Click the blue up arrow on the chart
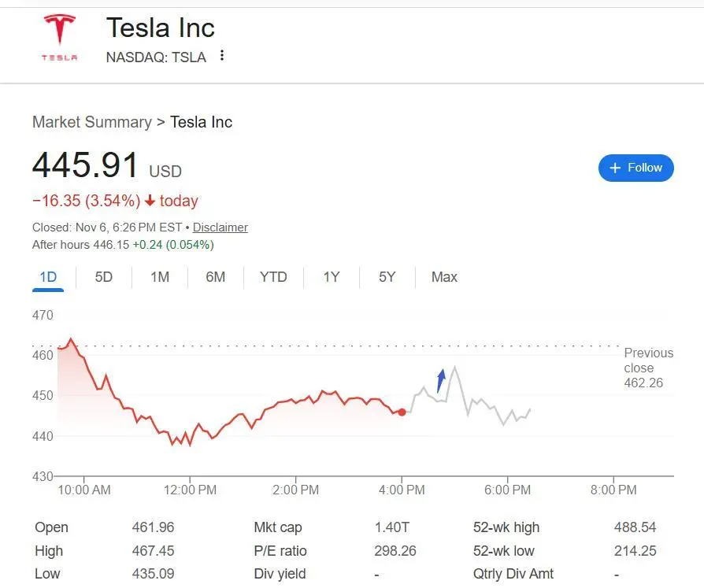Viewport: 704px width, 588px height. coord(441,380)
